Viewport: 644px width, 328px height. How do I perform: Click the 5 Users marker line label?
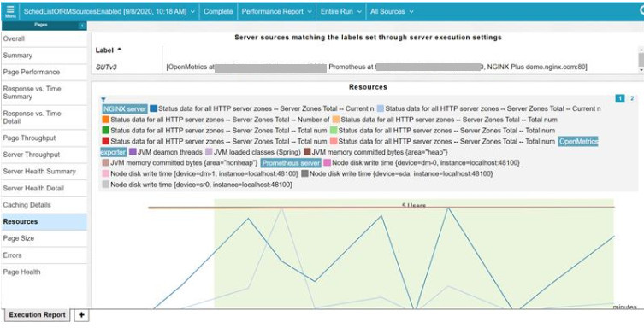[414, 205]
